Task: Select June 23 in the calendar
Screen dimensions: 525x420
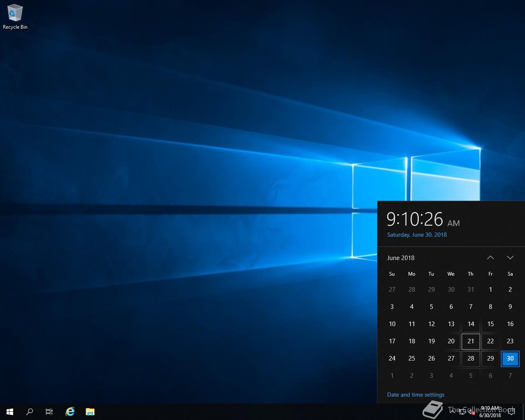Action: tap(510, 341)
